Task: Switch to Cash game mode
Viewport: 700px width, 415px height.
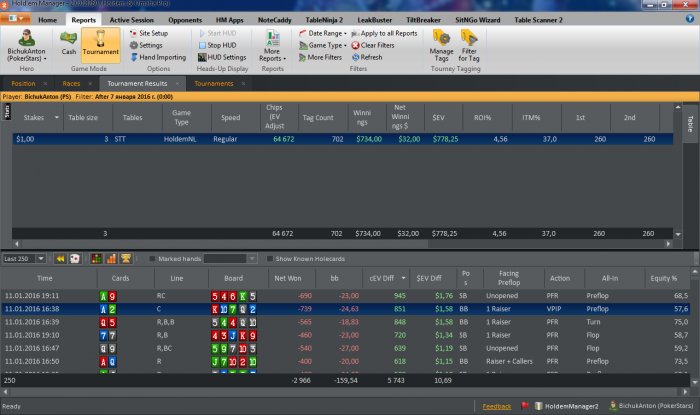Action: (69, 42)
